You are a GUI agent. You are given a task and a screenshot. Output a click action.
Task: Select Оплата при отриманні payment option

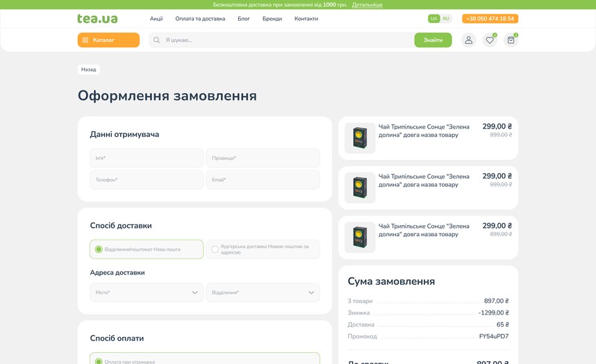click(205, 358)
